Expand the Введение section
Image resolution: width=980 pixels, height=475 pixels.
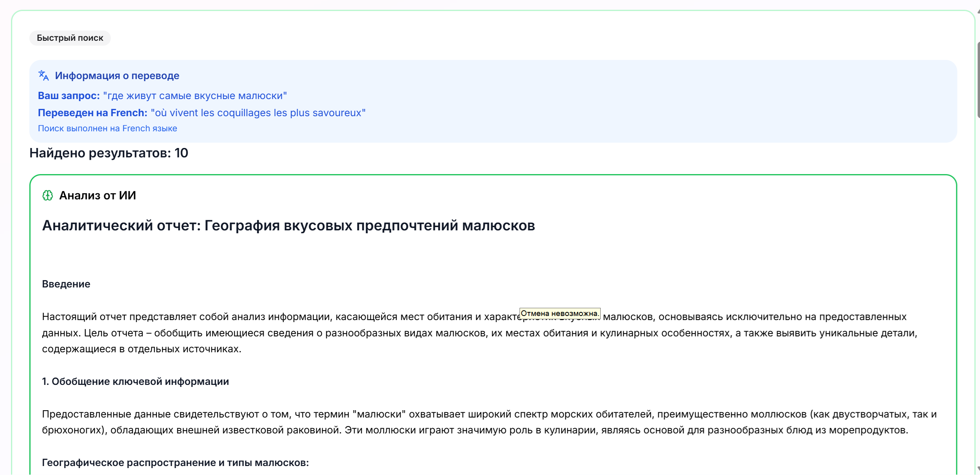coord(66,284)
